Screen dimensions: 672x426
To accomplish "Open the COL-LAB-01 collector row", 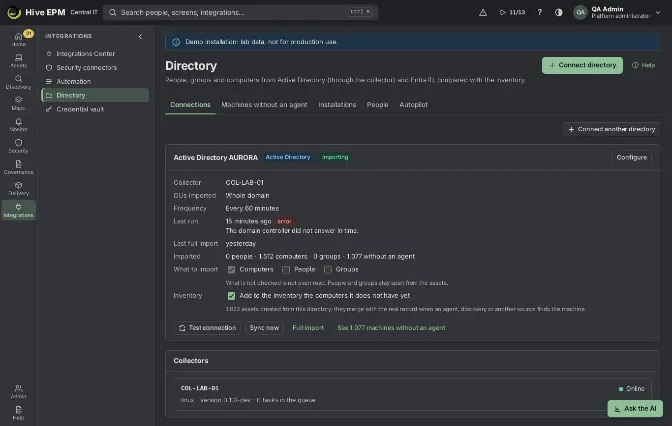I will point(412,394).
